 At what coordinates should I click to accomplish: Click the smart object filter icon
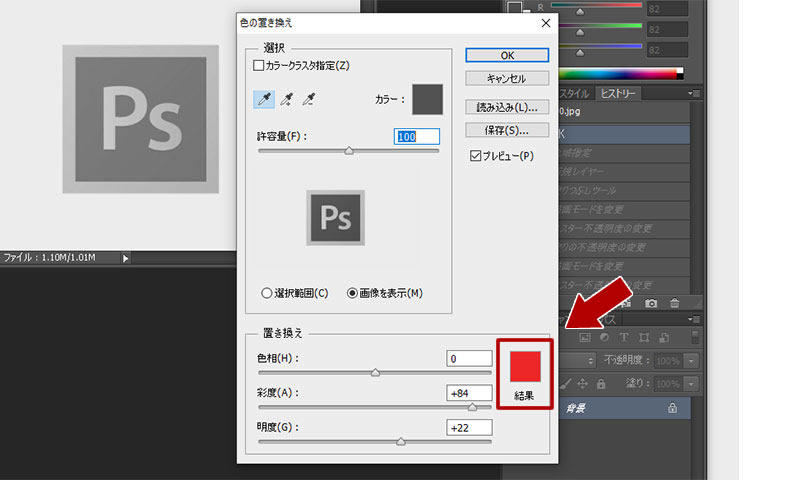point(664,338)
